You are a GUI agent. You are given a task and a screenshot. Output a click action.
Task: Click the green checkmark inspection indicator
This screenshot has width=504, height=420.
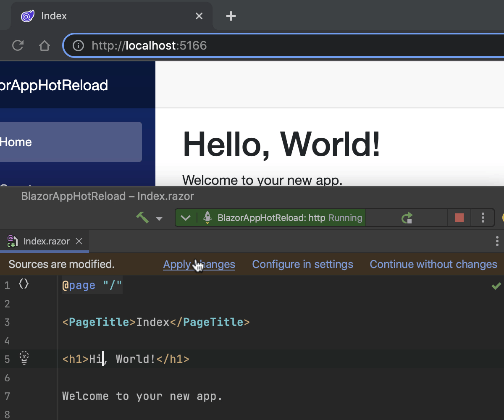(496, 286)
